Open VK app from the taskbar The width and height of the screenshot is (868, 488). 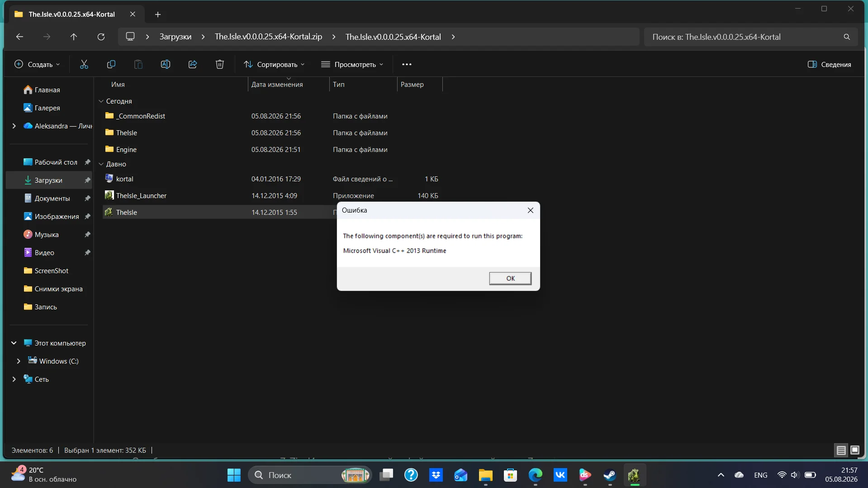tap(560, 475)
